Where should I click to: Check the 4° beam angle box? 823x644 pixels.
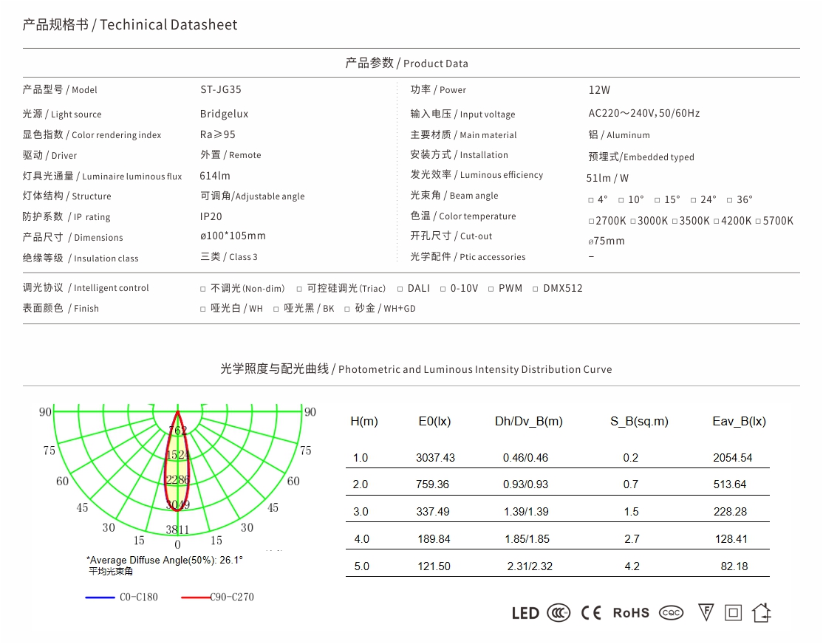pyautogui.click(x=591, y=200)
